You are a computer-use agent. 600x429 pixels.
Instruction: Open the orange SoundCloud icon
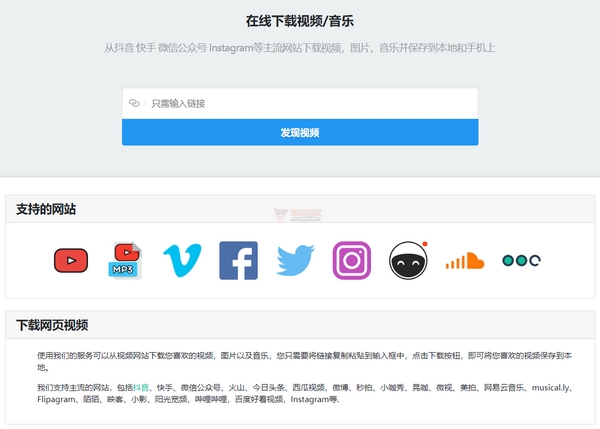coord(465,261)
